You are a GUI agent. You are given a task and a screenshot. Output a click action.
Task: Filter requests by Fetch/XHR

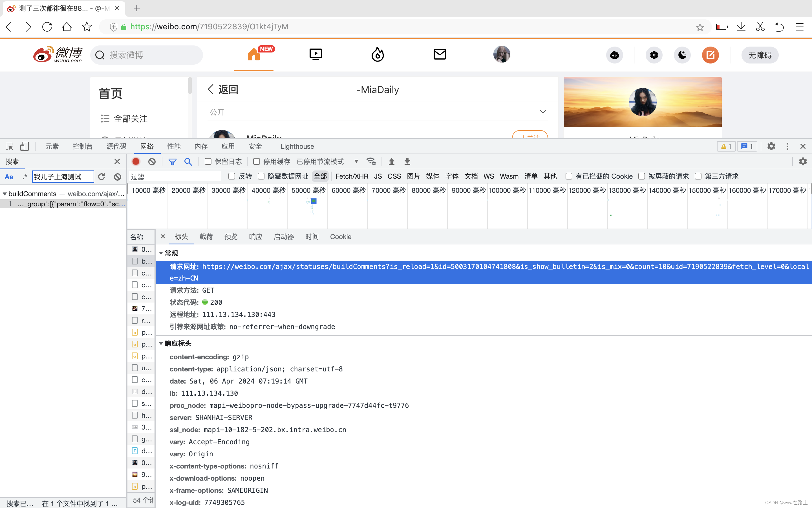(352, 176)
